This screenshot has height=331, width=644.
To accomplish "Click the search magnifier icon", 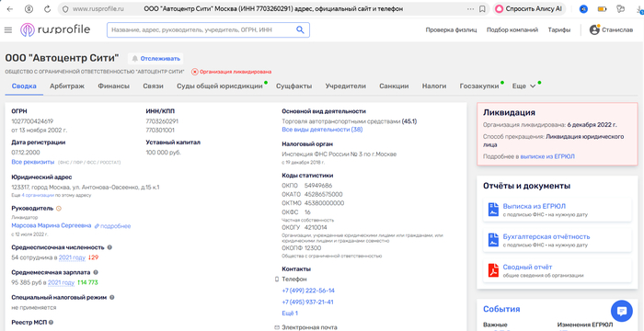I will pos(300,29).
